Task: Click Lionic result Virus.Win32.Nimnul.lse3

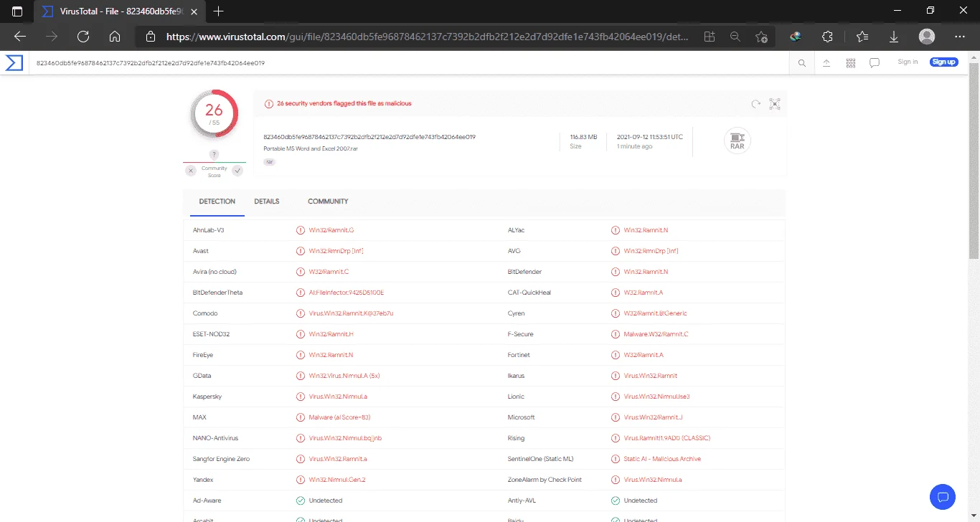Action: (x=656, y=397)
